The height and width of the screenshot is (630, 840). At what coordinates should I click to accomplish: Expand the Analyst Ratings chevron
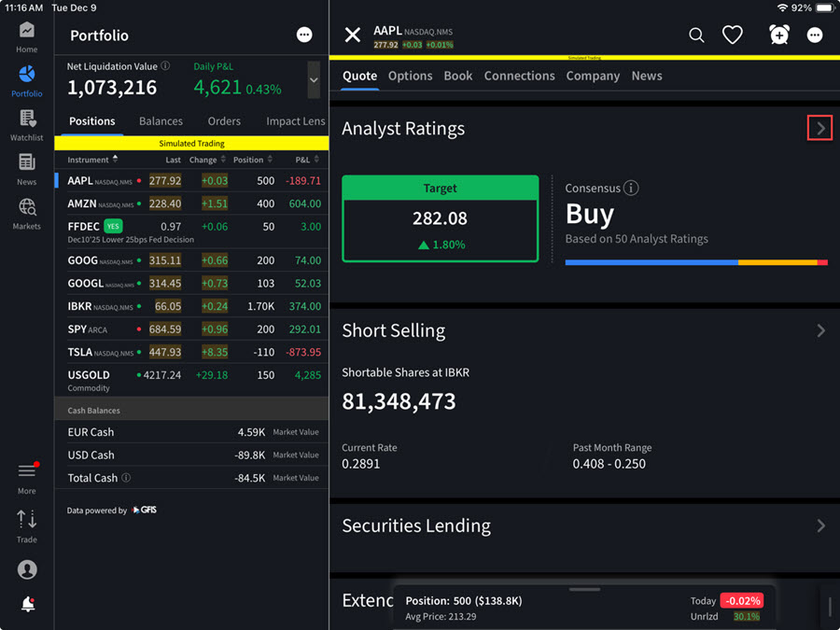[x=820, y=128]
